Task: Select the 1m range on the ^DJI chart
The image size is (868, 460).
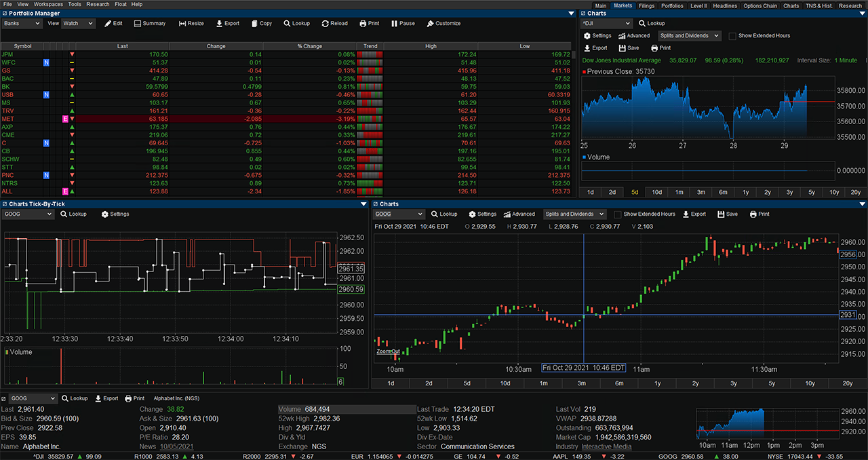Action: pos(679,192)
